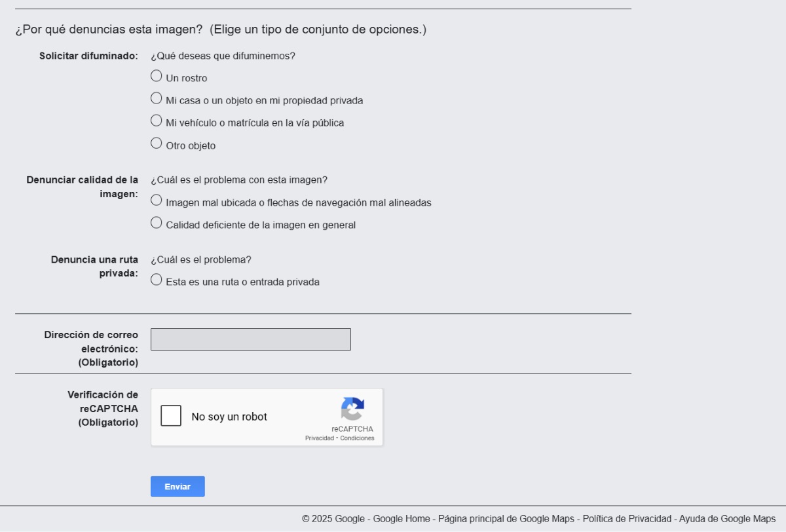The width and height of the screenshot is (786, 532).
Task: Open reCAPTCHA "Privacidad" link
Action: pos(319,438)
